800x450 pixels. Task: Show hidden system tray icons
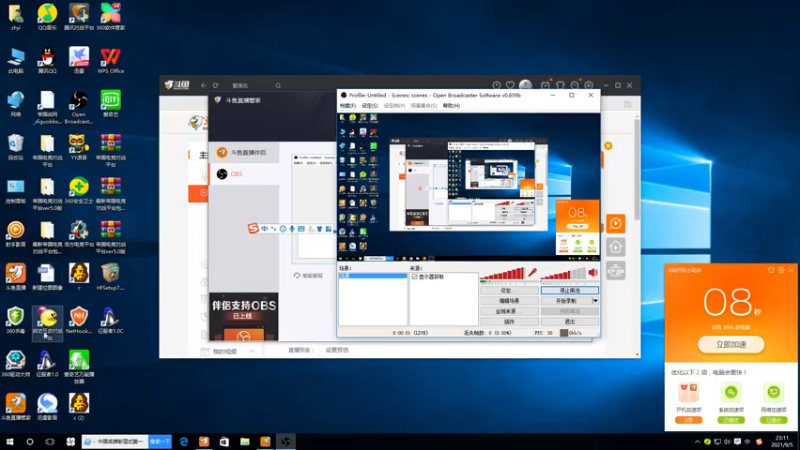(697, 442)
